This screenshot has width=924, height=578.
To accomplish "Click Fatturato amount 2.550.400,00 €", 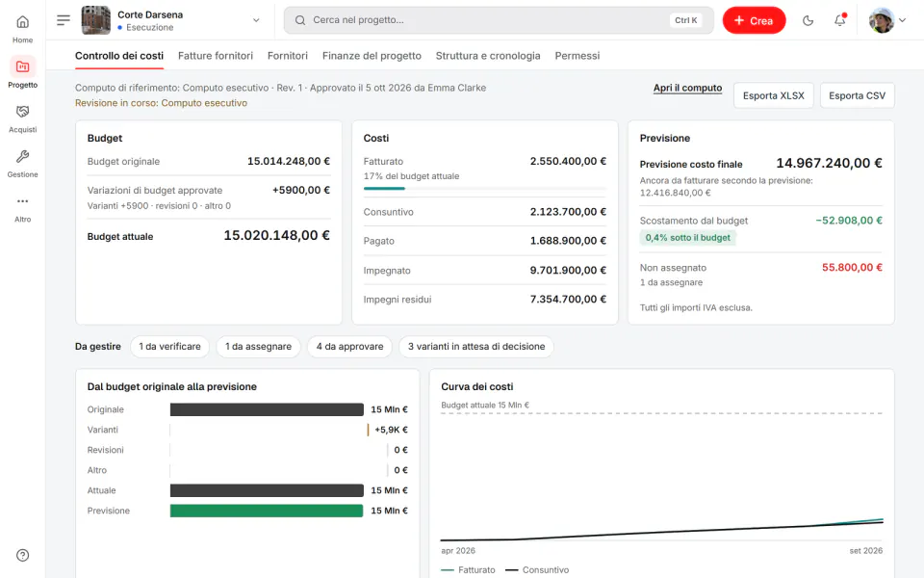I will click(568, 161).
